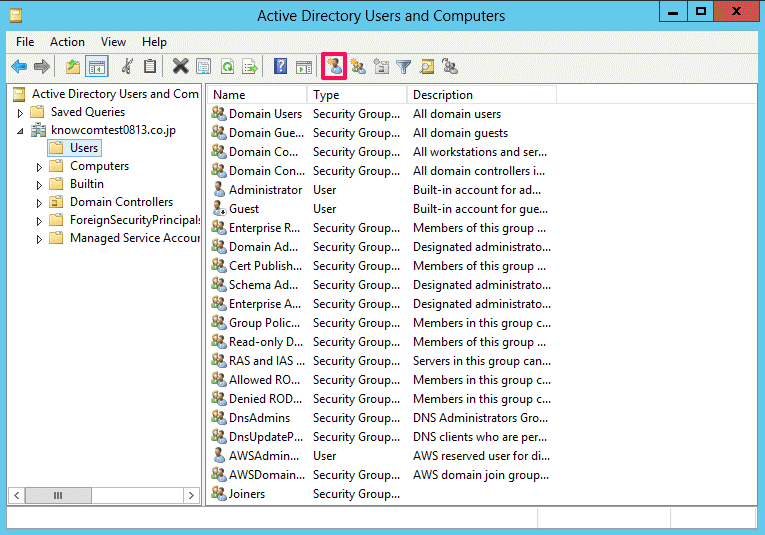Select the DnsUpdateP... group row

pyautogui.click(x=381, y=437)
